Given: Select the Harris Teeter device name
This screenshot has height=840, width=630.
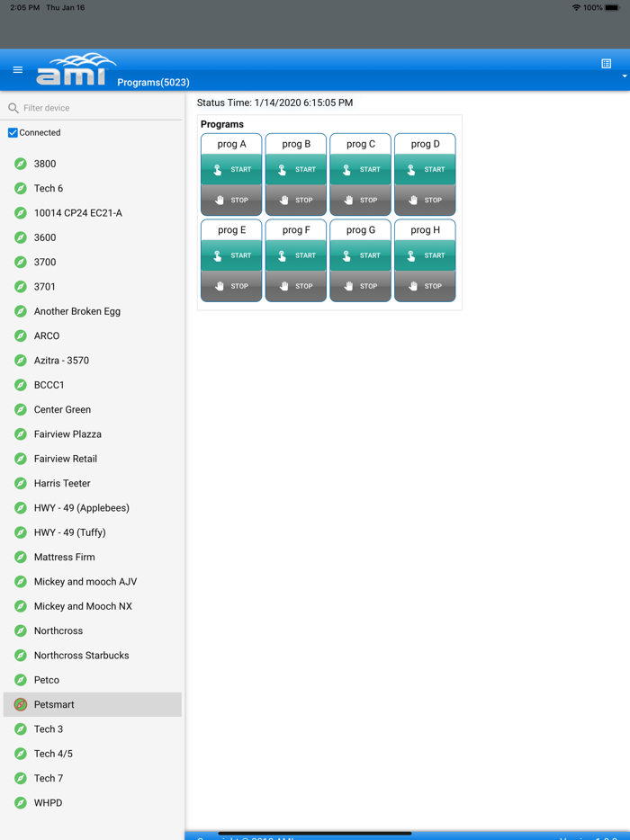Looking at the screenshot, I should click(62, 483).
